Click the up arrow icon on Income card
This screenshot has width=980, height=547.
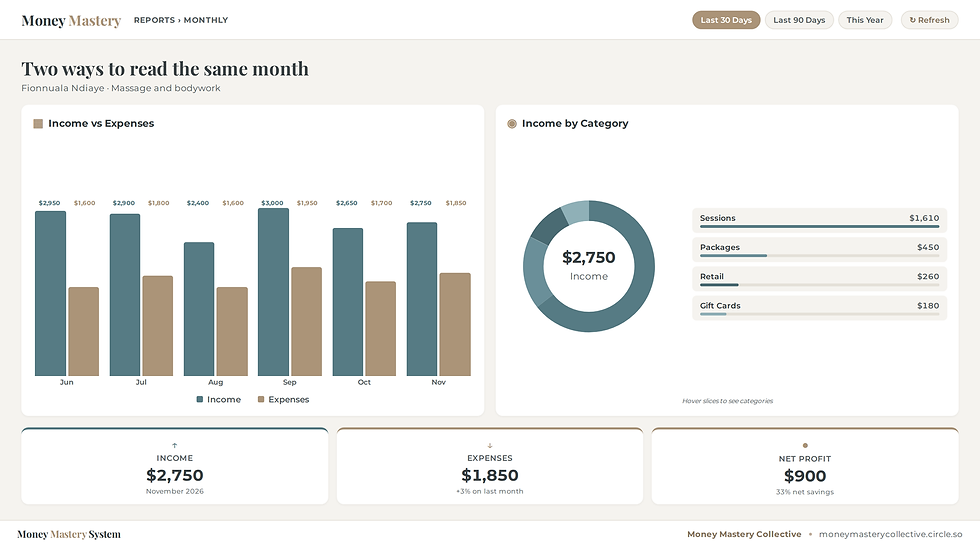point(174,446)
